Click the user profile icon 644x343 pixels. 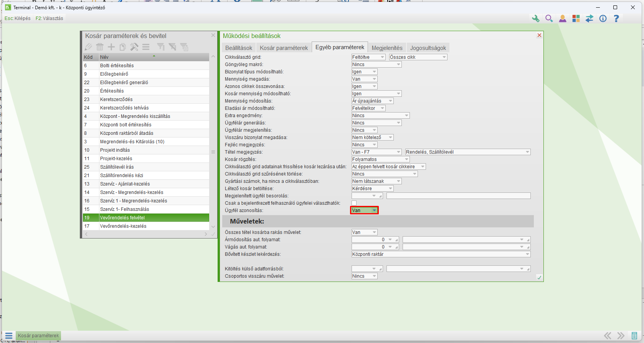[562, 18]
